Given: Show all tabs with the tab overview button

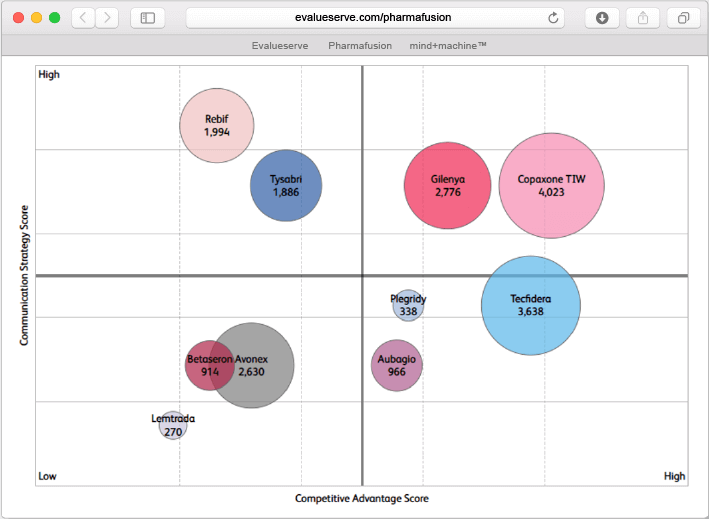Looking at the screenshot, I should pos(683,18).
